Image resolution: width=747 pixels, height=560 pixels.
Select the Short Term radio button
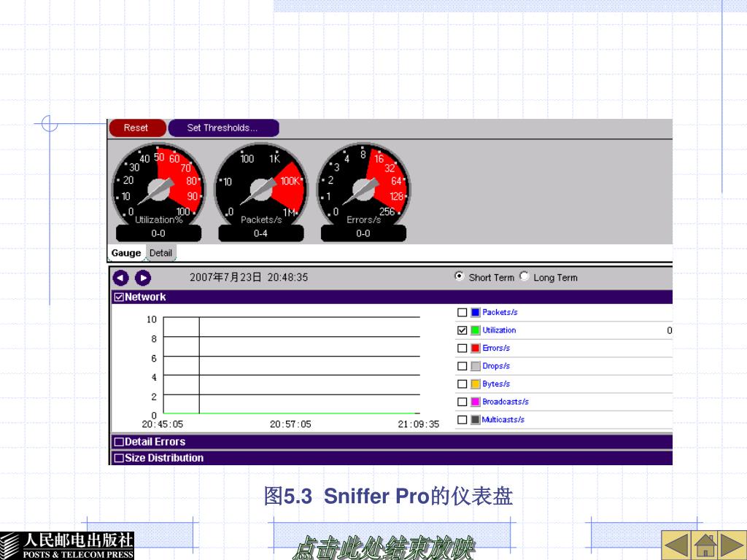pyautogui.click(x=459, y=276)
